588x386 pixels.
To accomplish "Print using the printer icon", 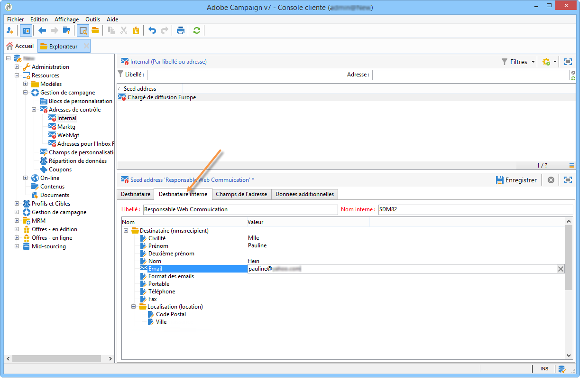I will [181, 30].
